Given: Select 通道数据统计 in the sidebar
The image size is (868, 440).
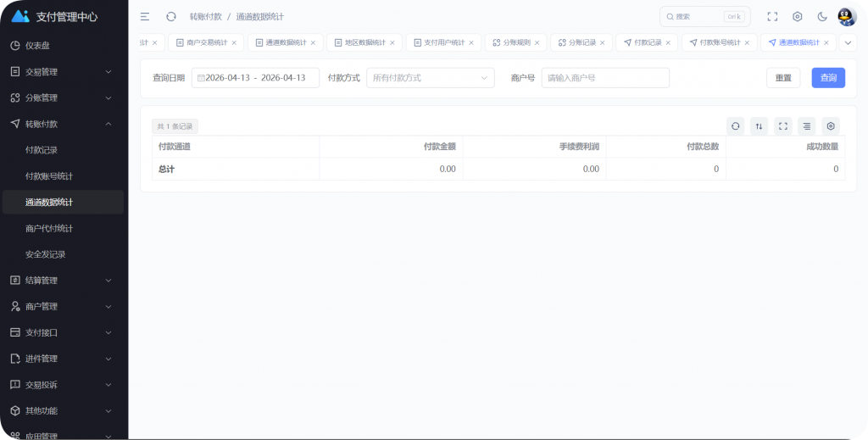Looking at the screenshot, I should pos(63,203).
